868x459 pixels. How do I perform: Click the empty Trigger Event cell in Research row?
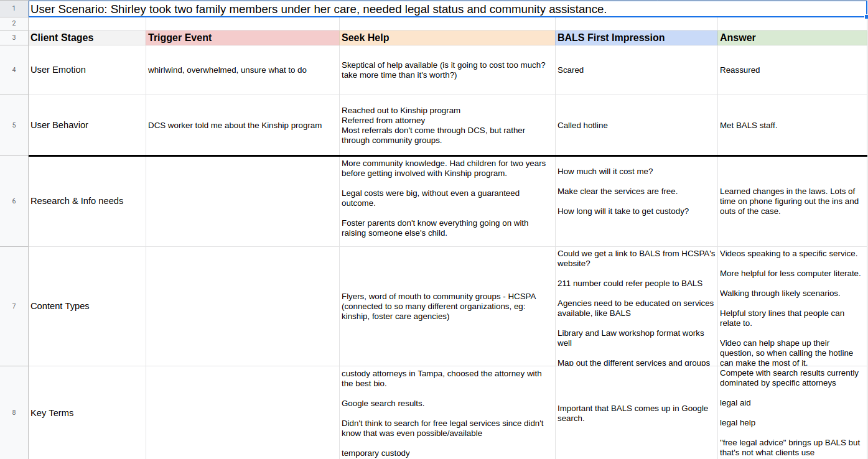click(x=243, y=201)
